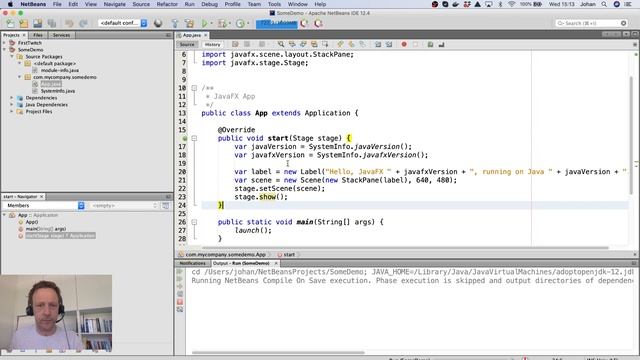Viewport: 640px width, 360px height.
Task: Click the red Stop icon in Output panel
Action: tap(180, 302)
